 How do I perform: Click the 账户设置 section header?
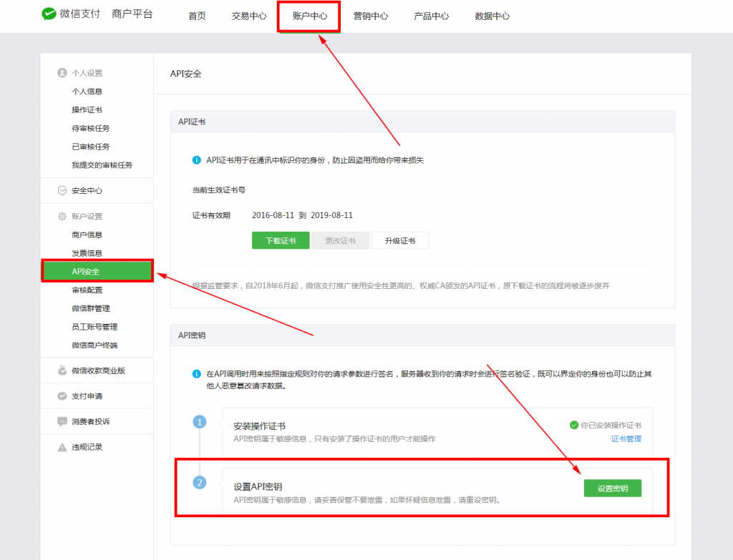[x=87, y=216]
